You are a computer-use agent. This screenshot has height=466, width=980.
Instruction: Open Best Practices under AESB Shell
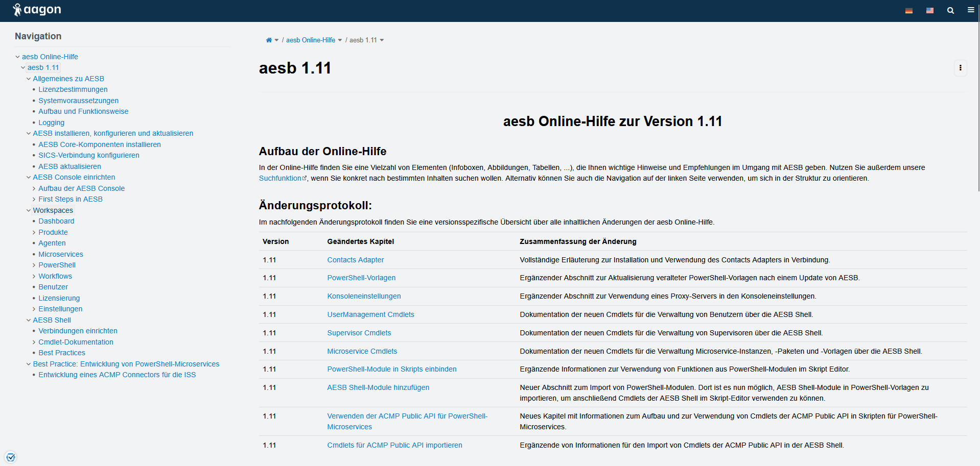pos(62,353)
